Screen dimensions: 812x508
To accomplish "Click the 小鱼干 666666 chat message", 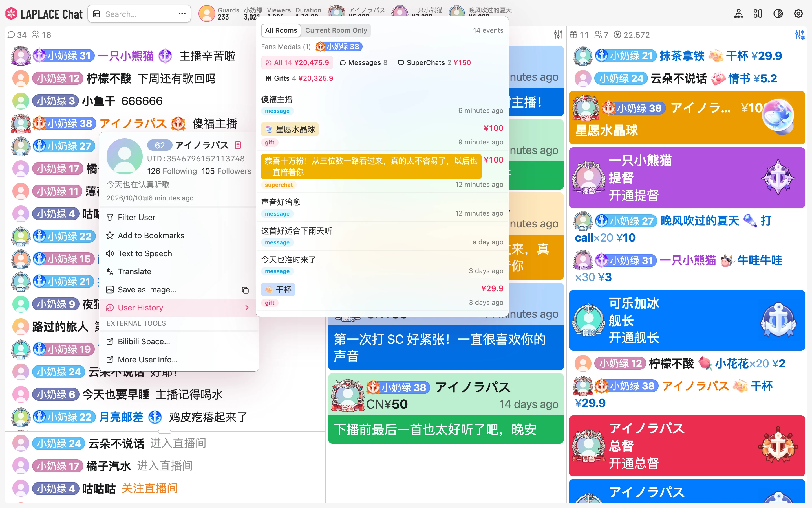I will pyautogui.click(x=142, y=101).
